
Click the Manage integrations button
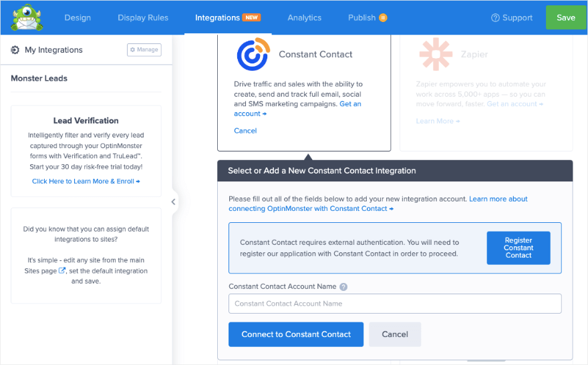point(144,49)
